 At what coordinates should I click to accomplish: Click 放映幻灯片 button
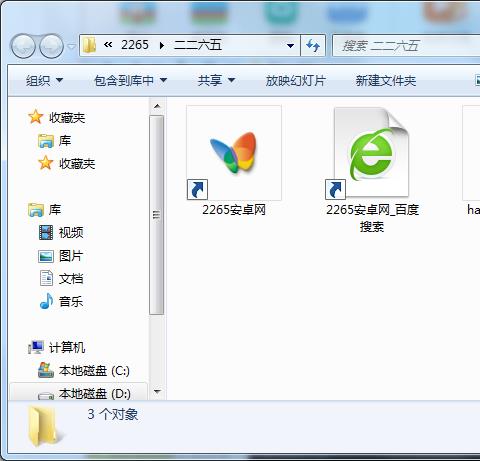click(x=295, y=80)
